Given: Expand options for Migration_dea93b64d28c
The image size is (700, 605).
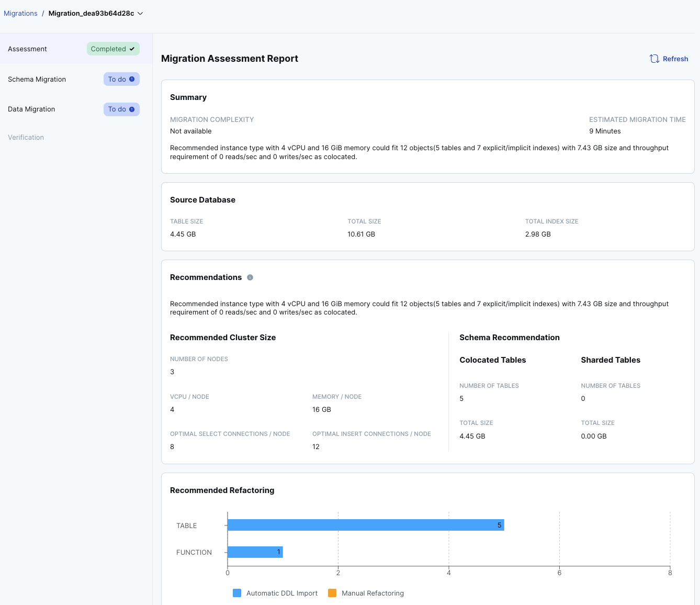Looking at the screenshot, I should [139, 14].
